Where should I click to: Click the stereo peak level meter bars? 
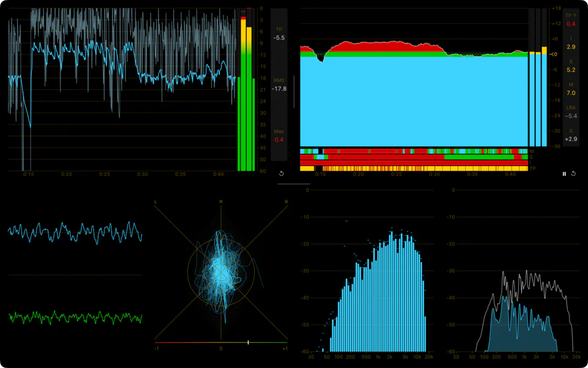coord(246,90)
